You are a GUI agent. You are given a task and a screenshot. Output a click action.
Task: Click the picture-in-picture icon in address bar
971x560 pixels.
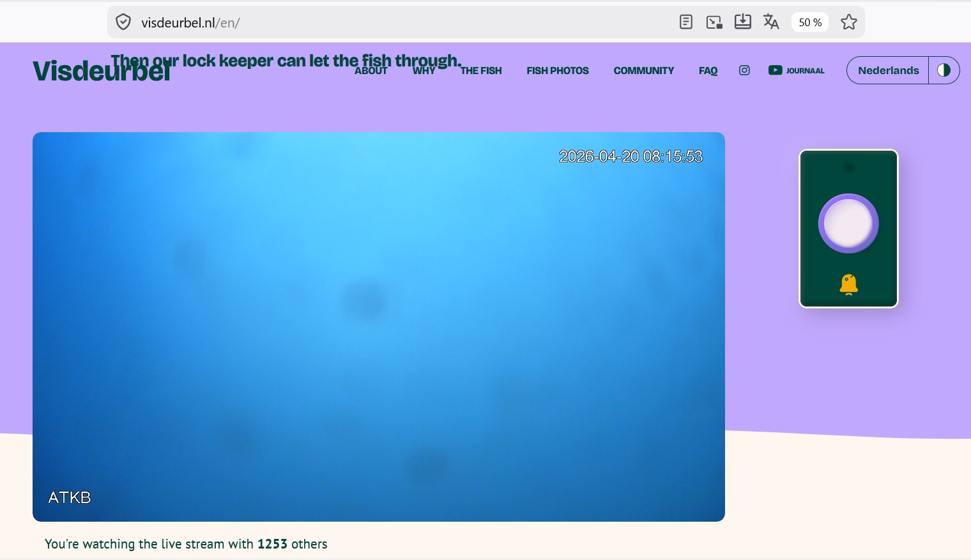(714, 22)
